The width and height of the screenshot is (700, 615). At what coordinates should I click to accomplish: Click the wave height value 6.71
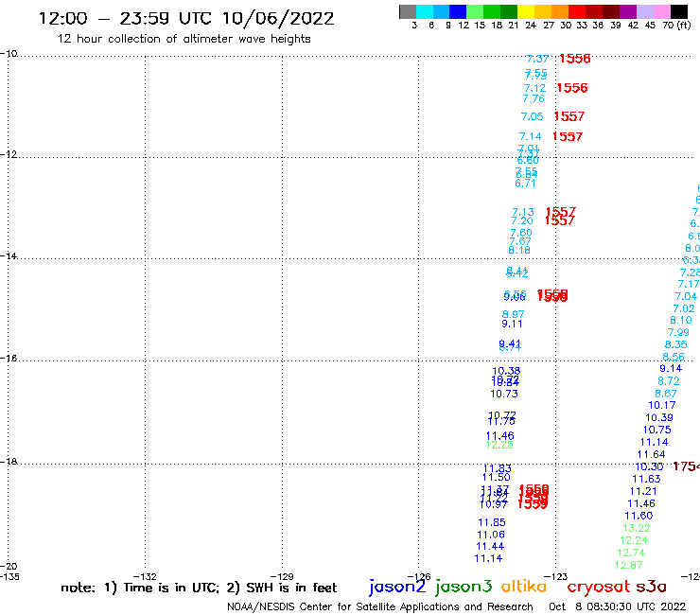525,184
